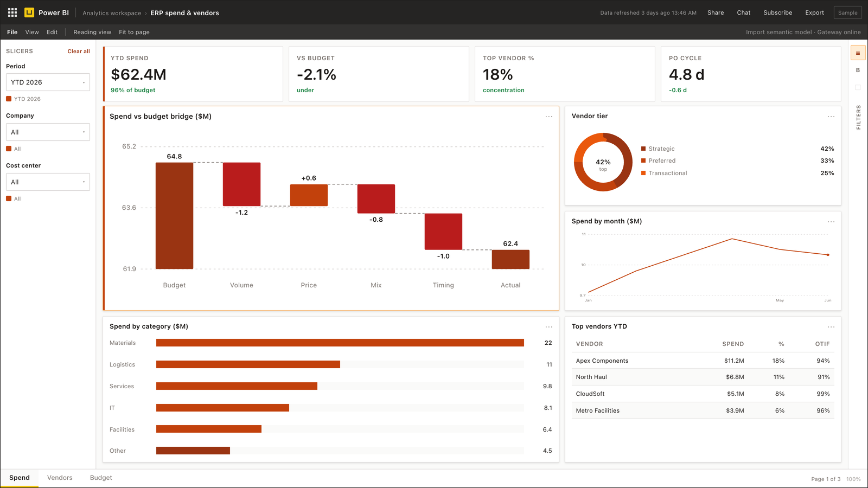868x488 pixels.
Task: Click the Materials category bar
Action: point(340,343)
